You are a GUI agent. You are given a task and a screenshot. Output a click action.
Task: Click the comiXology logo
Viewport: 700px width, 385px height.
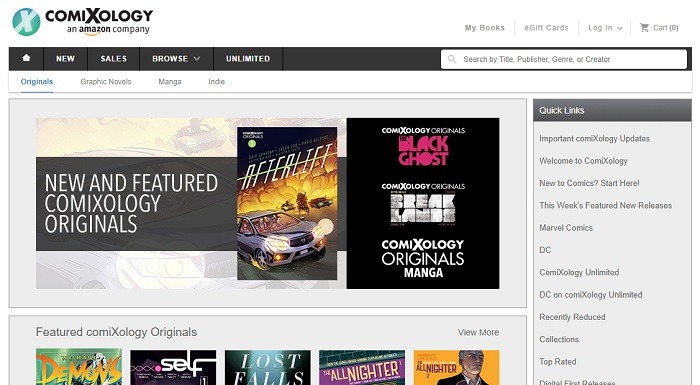pos(83,21)
